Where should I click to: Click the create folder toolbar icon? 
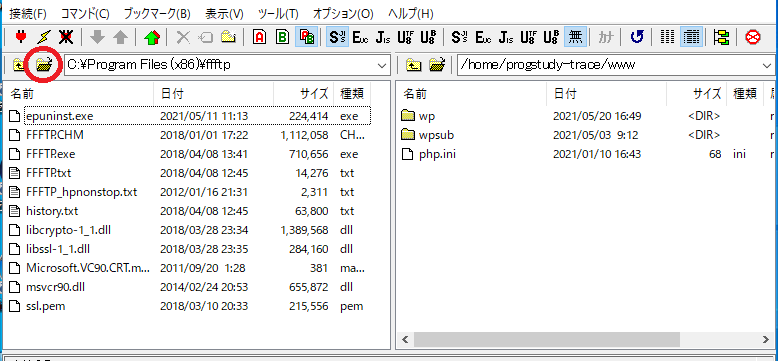click(228, 37)
